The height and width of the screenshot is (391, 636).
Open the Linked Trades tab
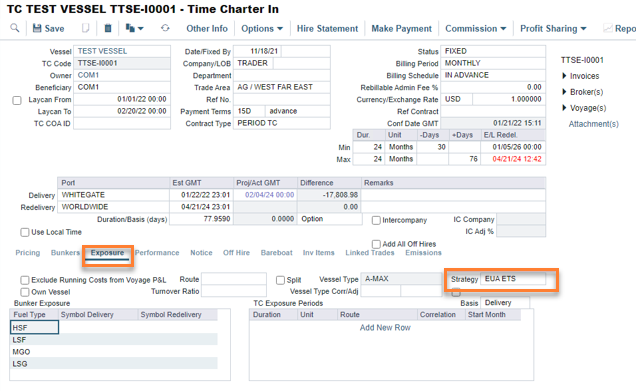370,253
